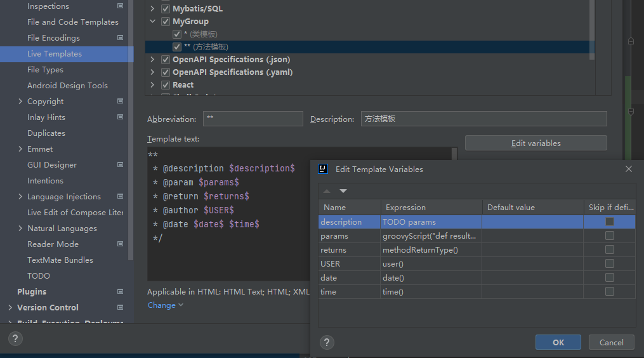Screen dimensions: 644x358
Task: Toggle the MyGroup checkbox
Action: pos(166,21)
